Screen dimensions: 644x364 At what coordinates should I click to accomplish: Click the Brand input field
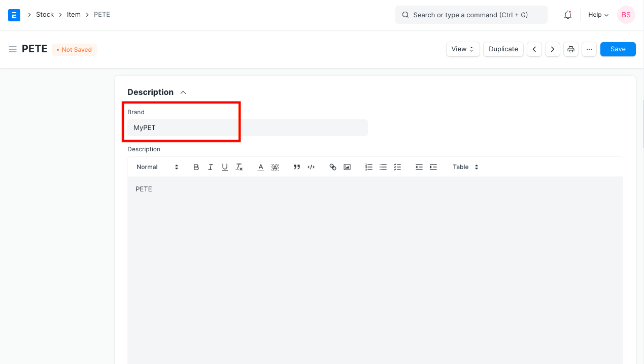[x=247, y=128]
